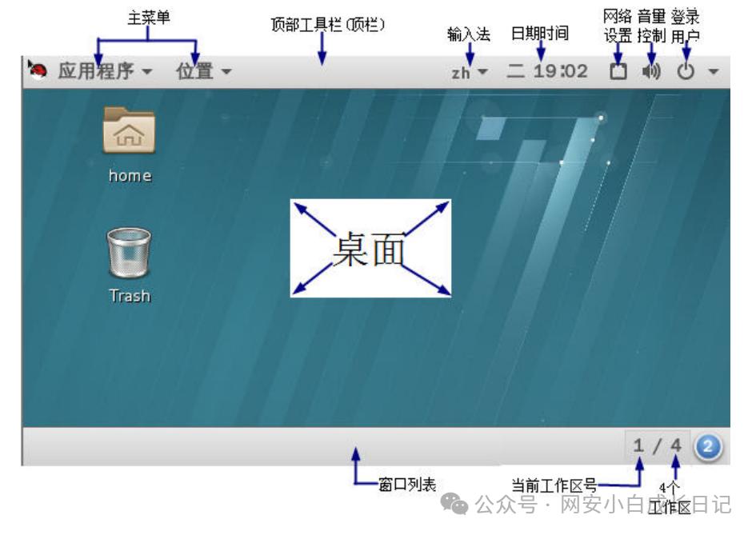The image size is (756, 535).
Task: Click the 1 / 4 workspace switcher
Action: click(x=658, y=446)
